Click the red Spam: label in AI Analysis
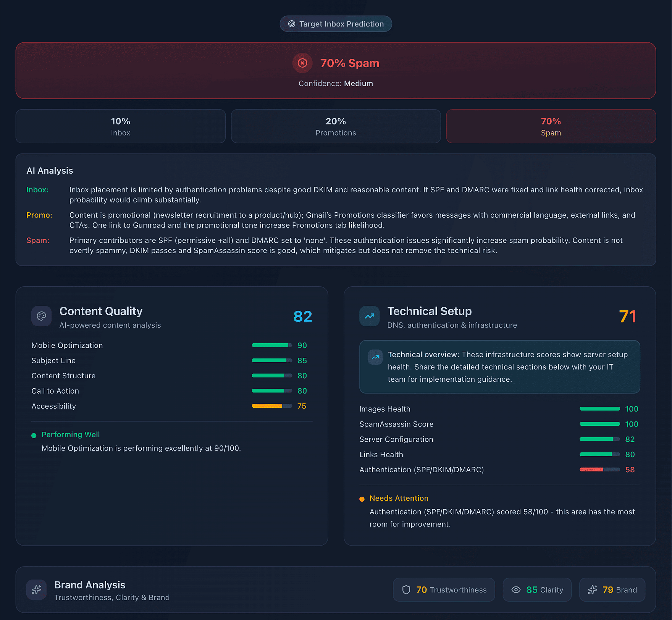 click(x=38, y=240)
